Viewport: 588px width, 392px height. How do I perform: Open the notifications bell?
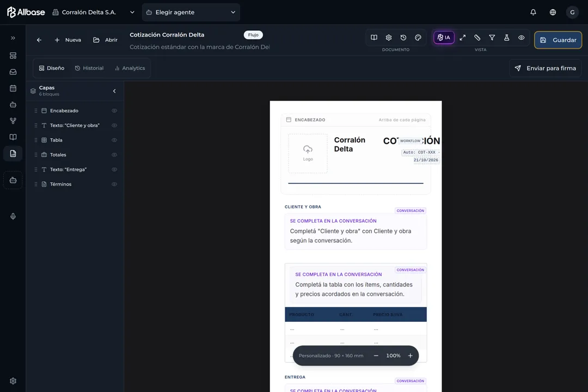click(533, 12)
